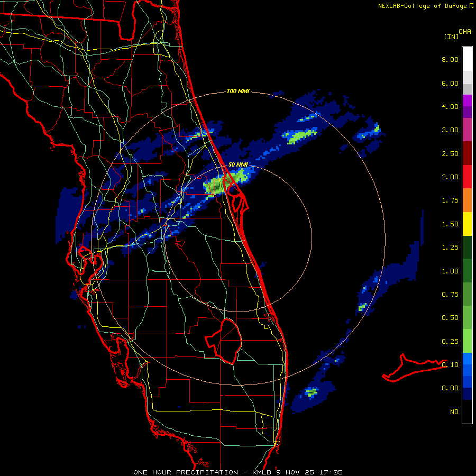The height and width of the screenshot is (476, 476).
Task: Click the OHA product code label
Action: coord(465,32)
